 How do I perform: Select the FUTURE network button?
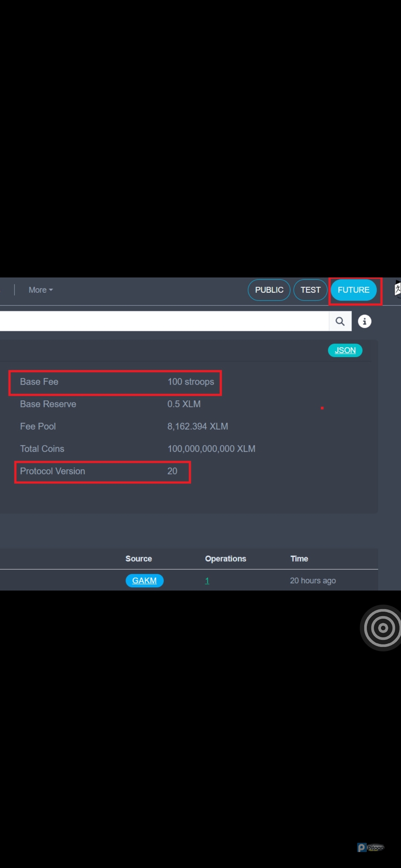click(353, 290)
